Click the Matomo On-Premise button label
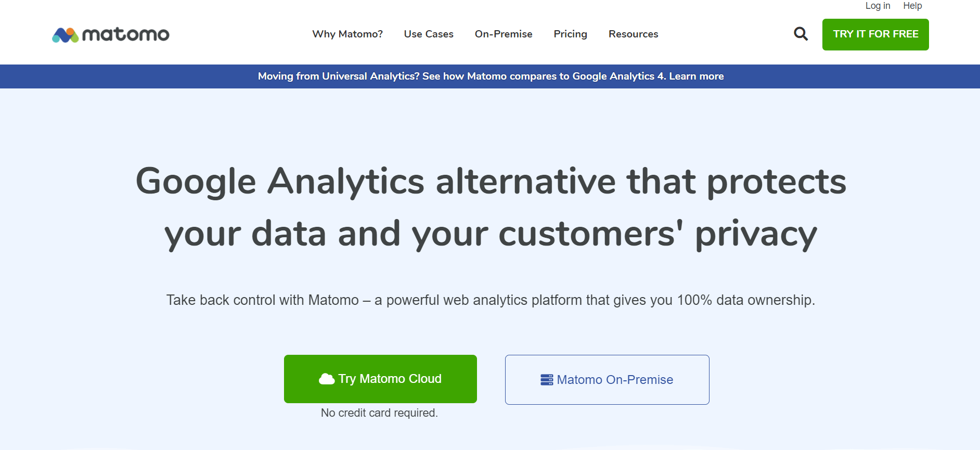 [x=615, y=380]
